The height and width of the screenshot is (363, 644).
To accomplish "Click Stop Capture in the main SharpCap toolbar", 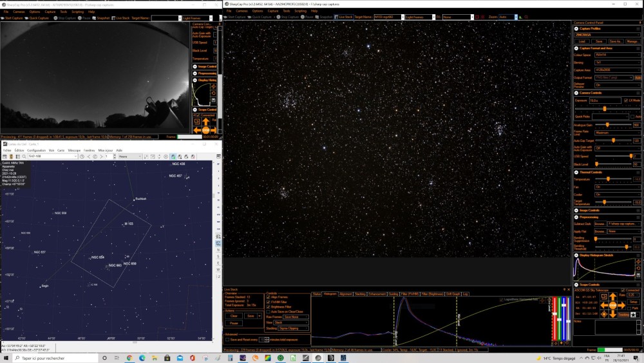I will (288, 17).
